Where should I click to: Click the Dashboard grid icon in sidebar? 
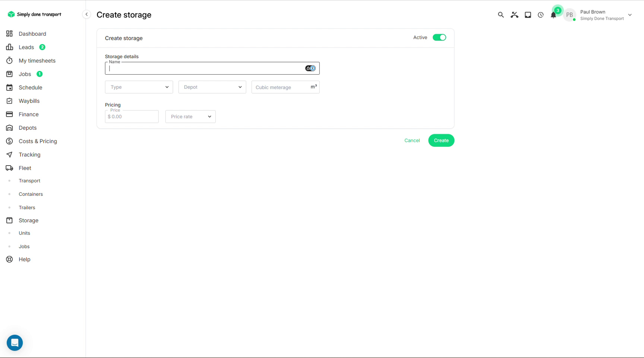(9, 34)
